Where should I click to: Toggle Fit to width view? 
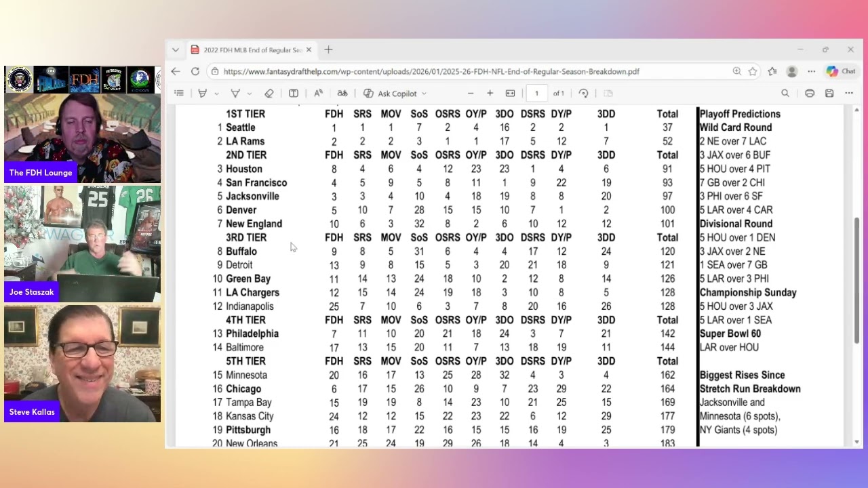(511, 94)
